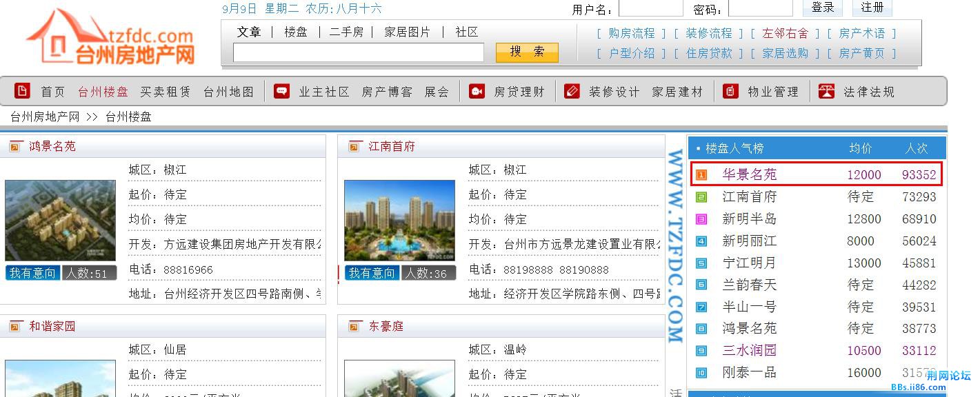The image size is (980, 397).
Task: Select the 二手房 search tab
Action: pos(346,32)
